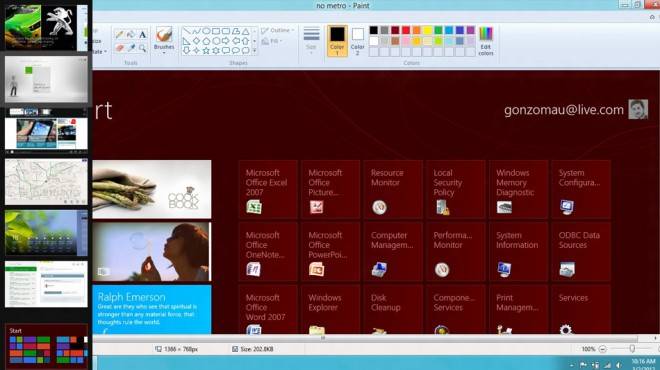Image resolution: width=660 pixels, height=370 pixels.
Task: Open the taskbar volume icon
Action: click(x=618, y=365)
